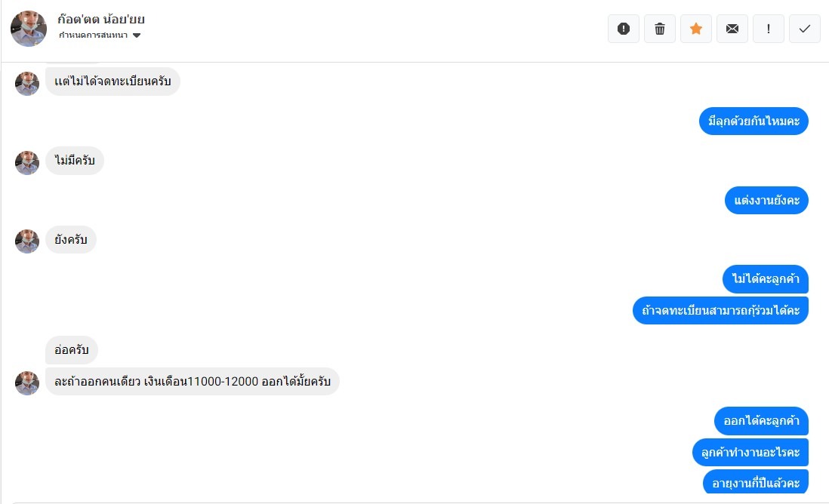
Task: Select the sent message มีลูกด้วยกันไหมคะ
Action: pyautogui.click(x=753, y=121)
